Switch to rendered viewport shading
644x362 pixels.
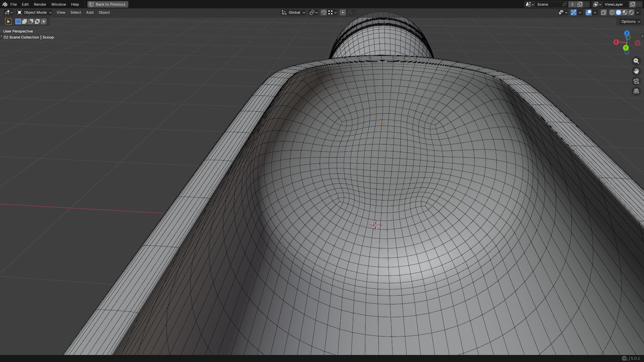[x=631, y=12]
